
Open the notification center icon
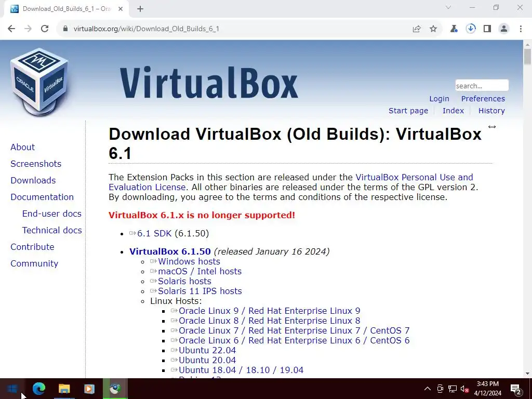click(x=516, y=389)
